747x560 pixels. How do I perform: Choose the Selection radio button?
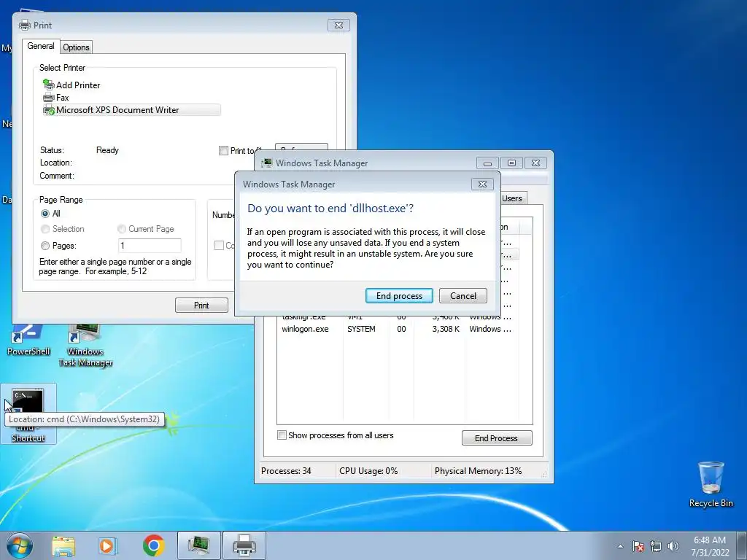(x=45, y=229)
